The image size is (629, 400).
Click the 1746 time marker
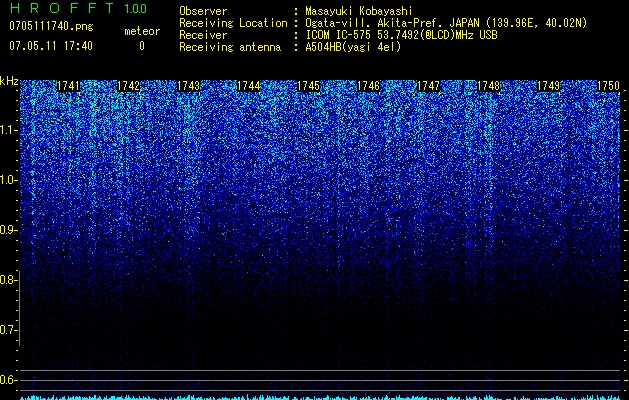[x=369, y=86]
